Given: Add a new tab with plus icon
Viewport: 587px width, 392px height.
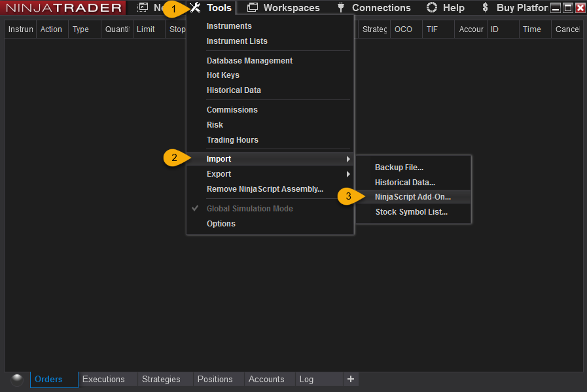Looking at the screenshot, I should click(351, 380).
